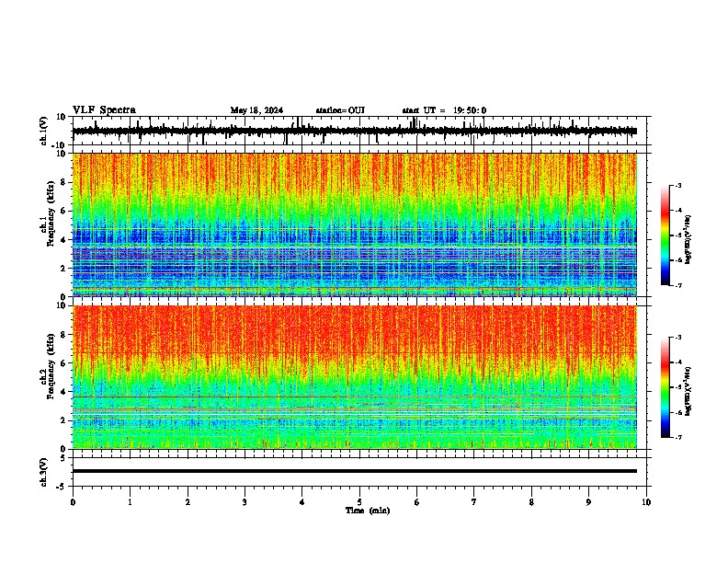
Task: Click the ch.3 flat black trace
Action: (x=355, y=471)
